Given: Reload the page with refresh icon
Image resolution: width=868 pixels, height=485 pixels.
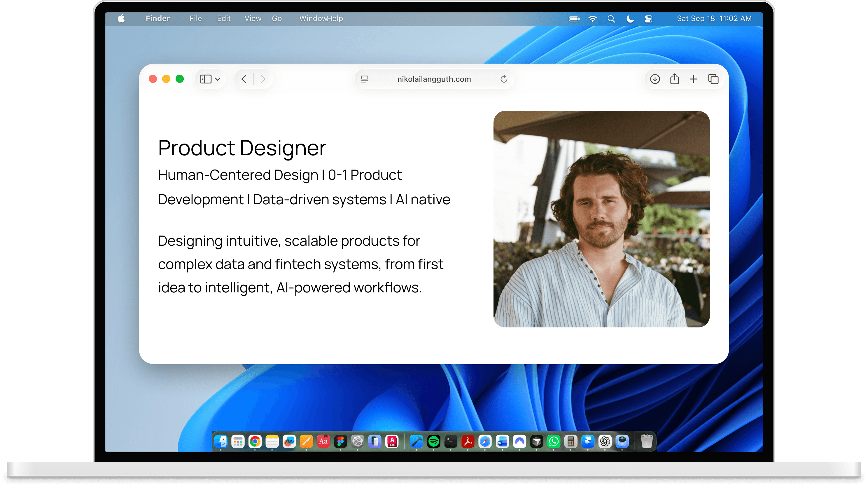Looking at the screenshot, I should point(504,79).
